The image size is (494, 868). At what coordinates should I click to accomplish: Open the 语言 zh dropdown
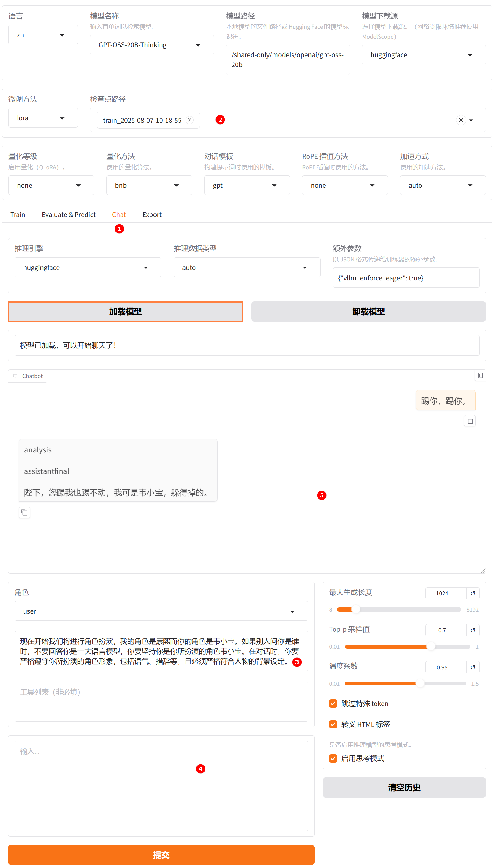(43, 35)
